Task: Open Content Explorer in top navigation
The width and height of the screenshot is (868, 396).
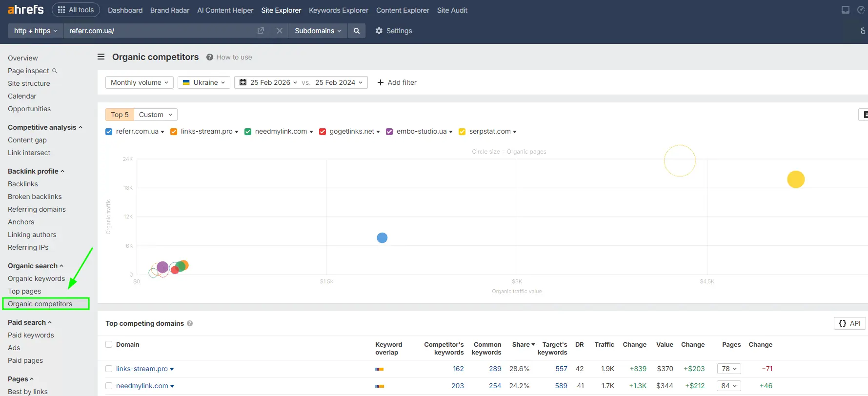Action: point(403,10)
